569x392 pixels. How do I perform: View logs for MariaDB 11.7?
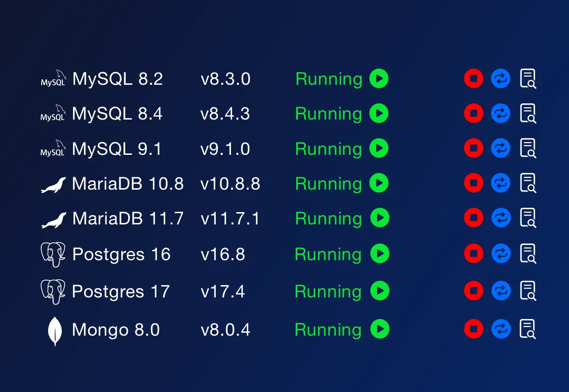(528, 218)
